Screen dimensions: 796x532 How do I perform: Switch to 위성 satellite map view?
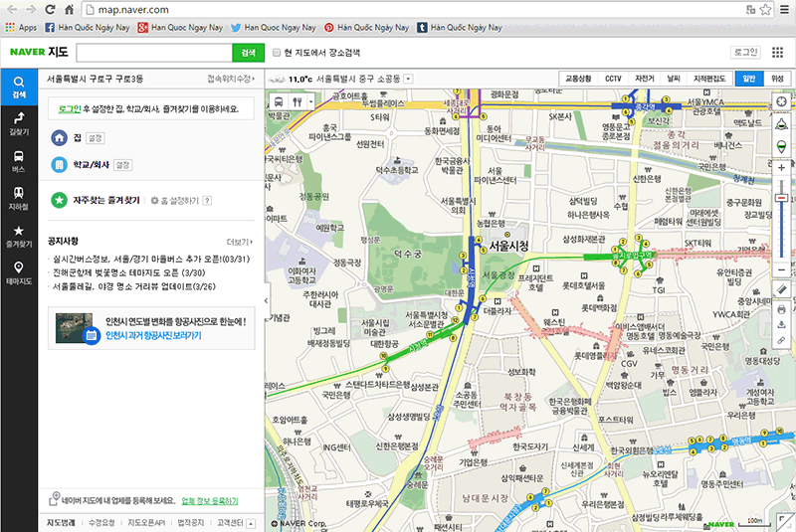pyautogui.click(x=776, y=78)
